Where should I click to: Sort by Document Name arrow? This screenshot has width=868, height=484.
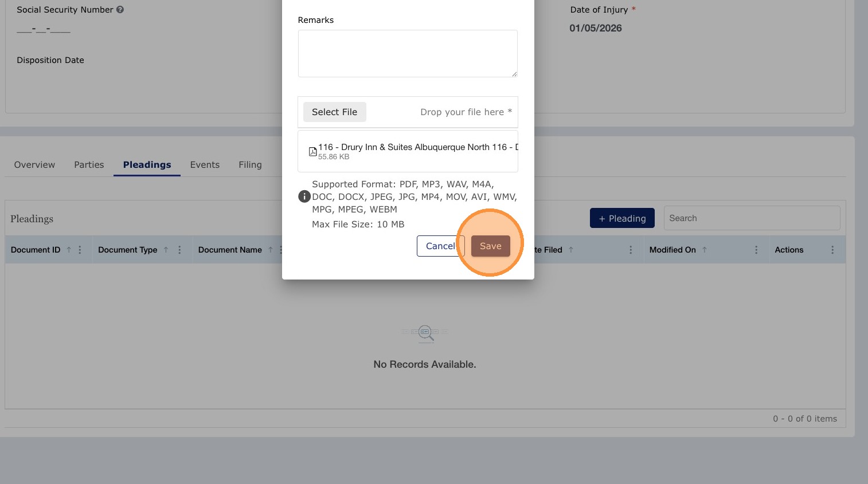tap(271, 250)
